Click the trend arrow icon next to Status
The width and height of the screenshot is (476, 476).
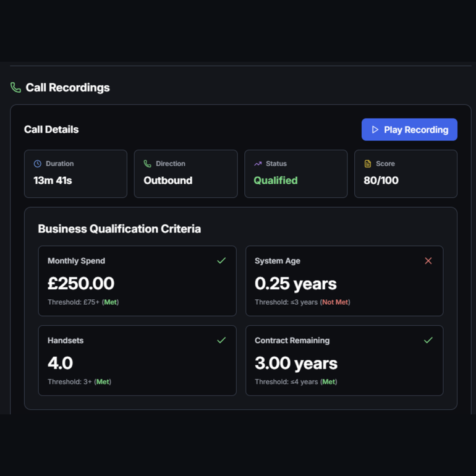click(258, 164)
